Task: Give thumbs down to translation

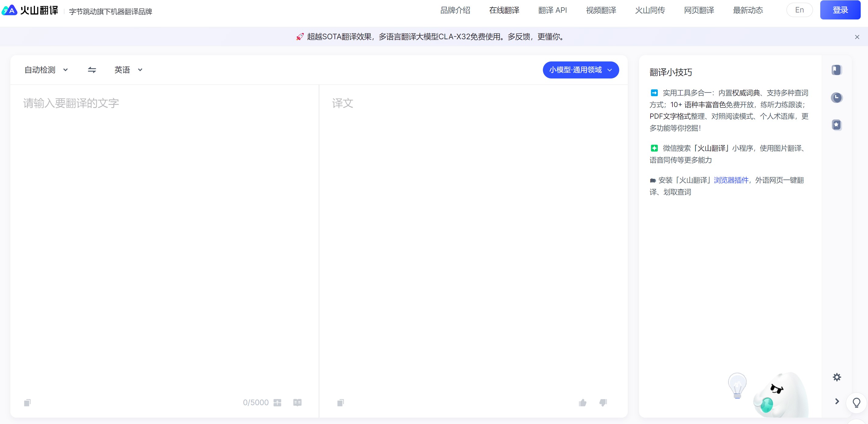Action: (603, 402)
